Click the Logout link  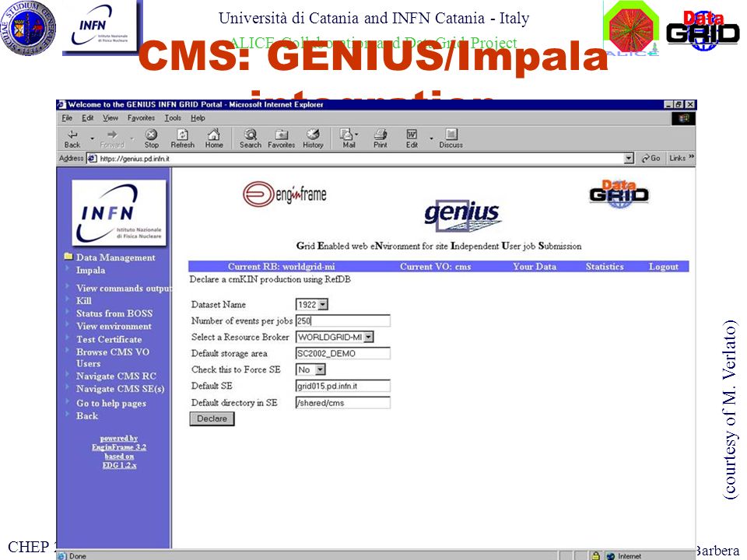pyautogui.click(x=663, y=267)
